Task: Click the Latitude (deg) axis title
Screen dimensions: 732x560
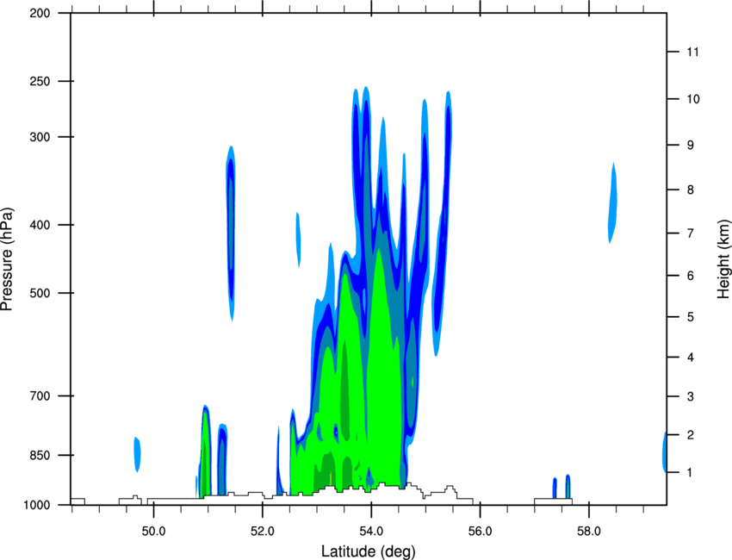Action: pyautogui.click(x=368, y=551)
